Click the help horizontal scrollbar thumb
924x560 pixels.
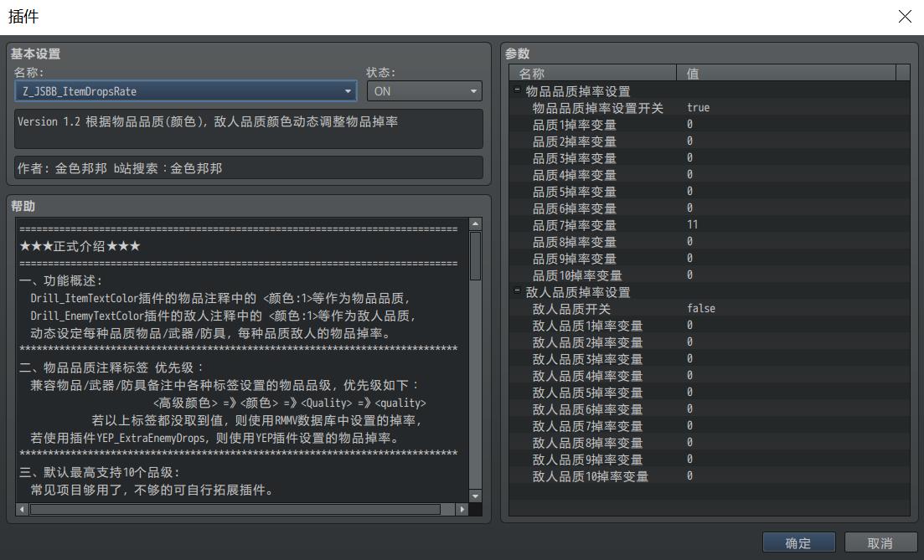(x=235, y=510)
